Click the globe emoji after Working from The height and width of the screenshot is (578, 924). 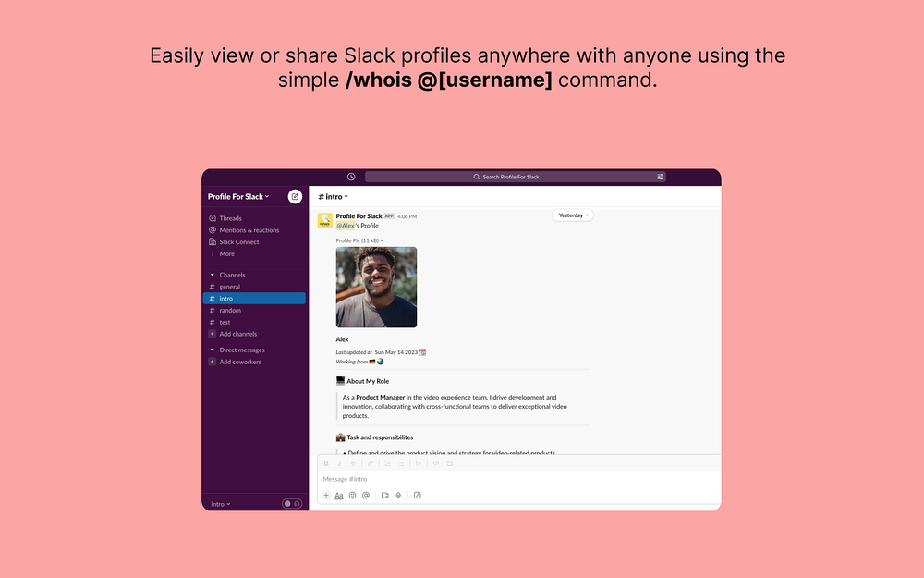click(x=380, y=362)
